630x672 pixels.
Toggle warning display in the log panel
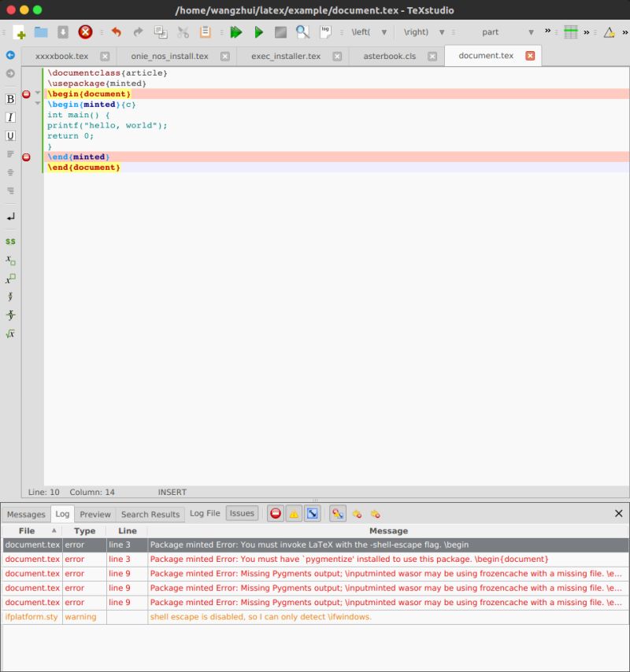click(295, 513)
